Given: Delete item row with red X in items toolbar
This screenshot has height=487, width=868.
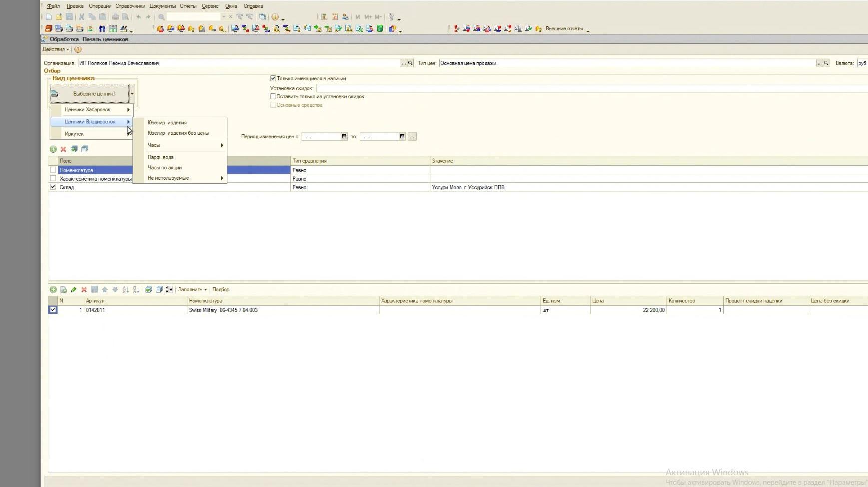Looking at the screenshot, I should tap(84, 290).
